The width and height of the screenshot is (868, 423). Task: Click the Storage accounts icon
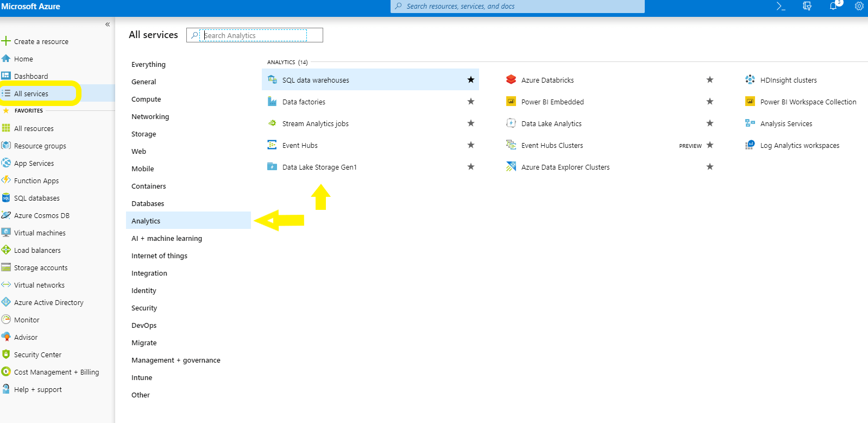click(x=6, y=268)
